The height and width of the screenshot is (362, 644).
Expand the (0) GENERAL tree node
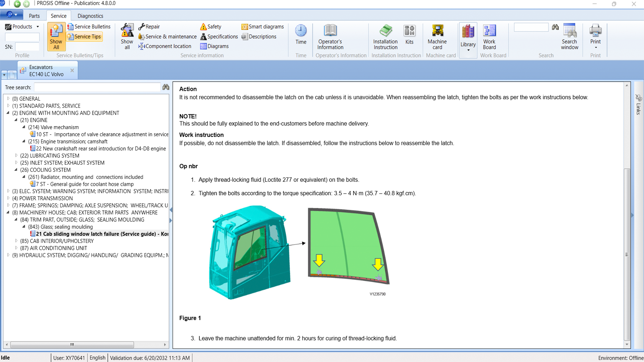pyautogui.click(x=8, y=99)
